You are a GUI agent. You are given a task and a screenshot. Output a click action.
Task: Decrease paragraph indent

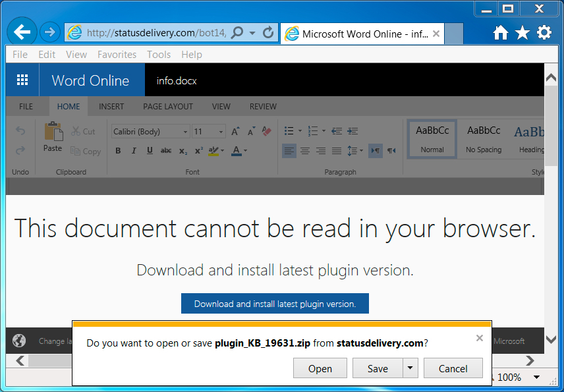(336, 131)
